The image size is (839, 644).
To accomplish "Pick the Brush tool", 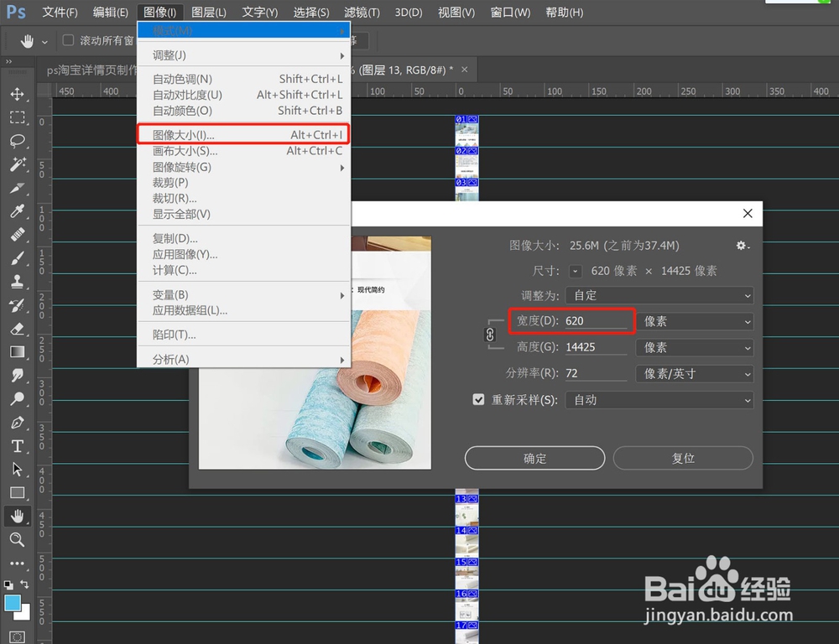I will (x=18, y=258).
